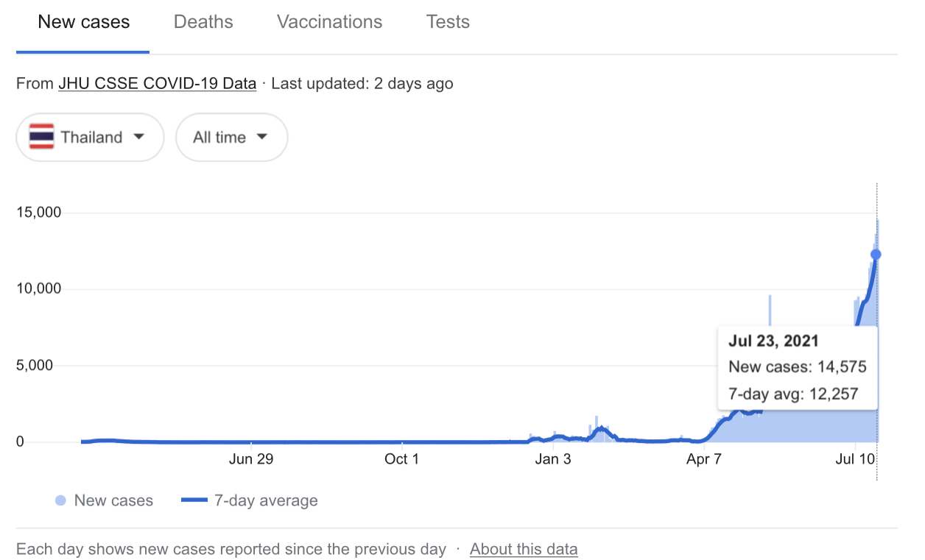
Task: Click the Apr 7 x-axis label
Action: point(704,460)
